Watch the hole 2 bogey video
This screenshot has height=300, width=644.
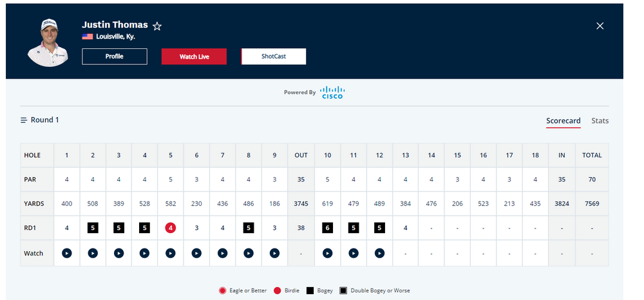(x=93, y=253)
